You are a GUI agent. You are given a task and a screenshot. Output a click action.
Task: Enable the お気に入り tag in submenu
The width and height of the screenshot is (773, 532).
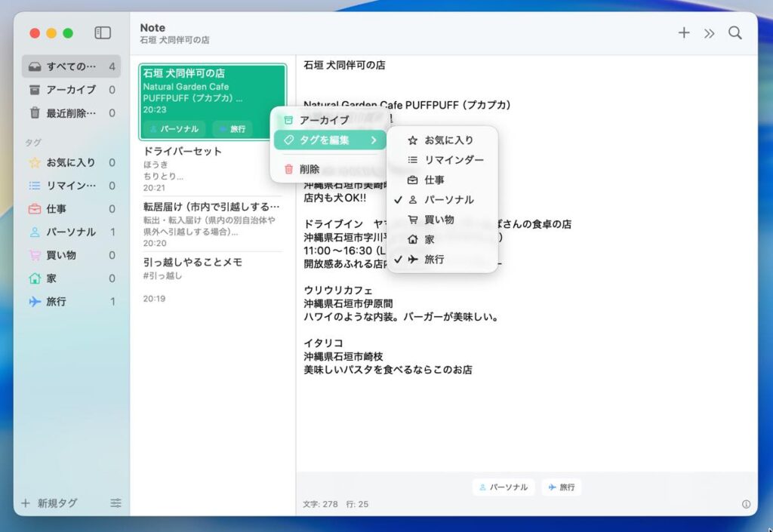448,140
